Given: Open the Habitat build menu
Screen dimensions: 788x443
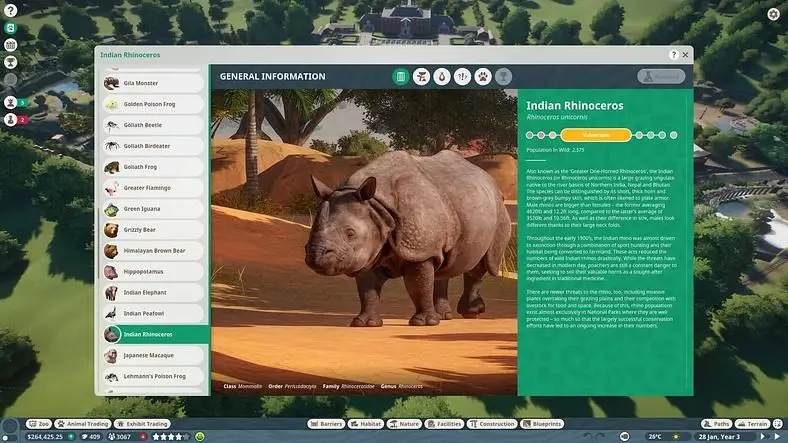Looking at the screenshot, I should point(366,424).
